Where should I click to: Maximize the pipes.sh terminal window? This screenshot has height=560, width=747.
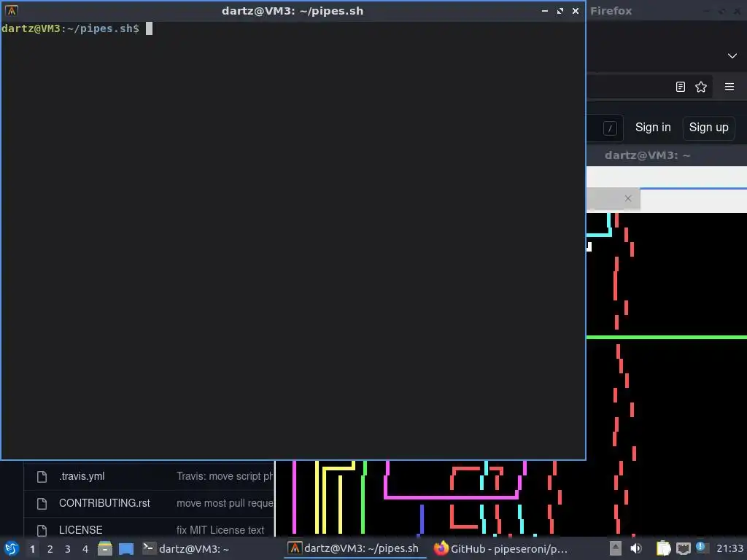(x=560, y=11)
